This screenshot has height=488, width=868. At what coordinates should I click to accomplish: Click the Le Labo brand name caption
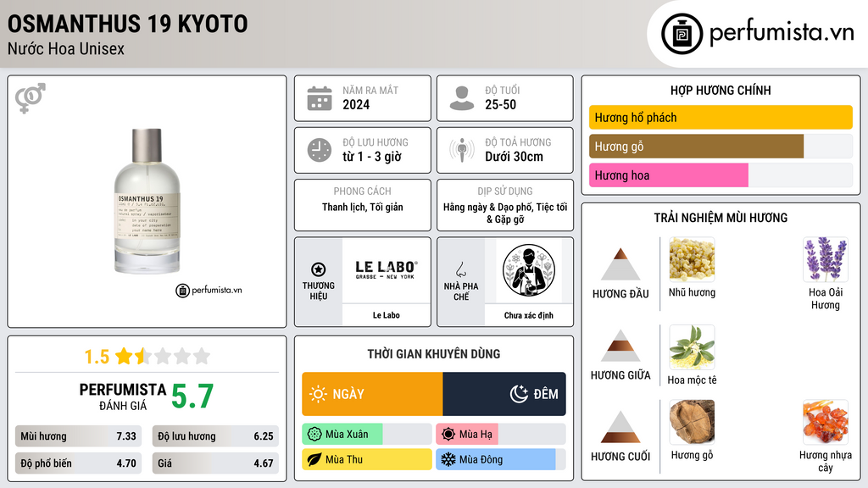pyautogui.click(x=387, y=315)
